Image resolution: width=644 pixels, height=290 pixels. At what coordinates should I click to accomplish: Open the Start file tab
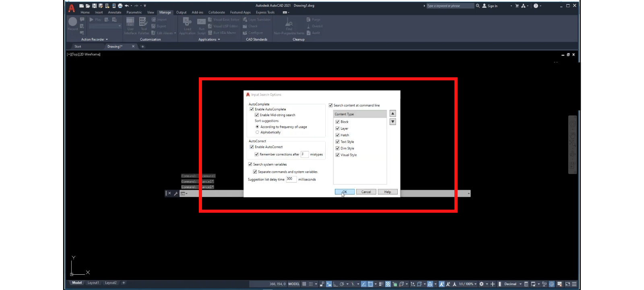coord(78,47)
